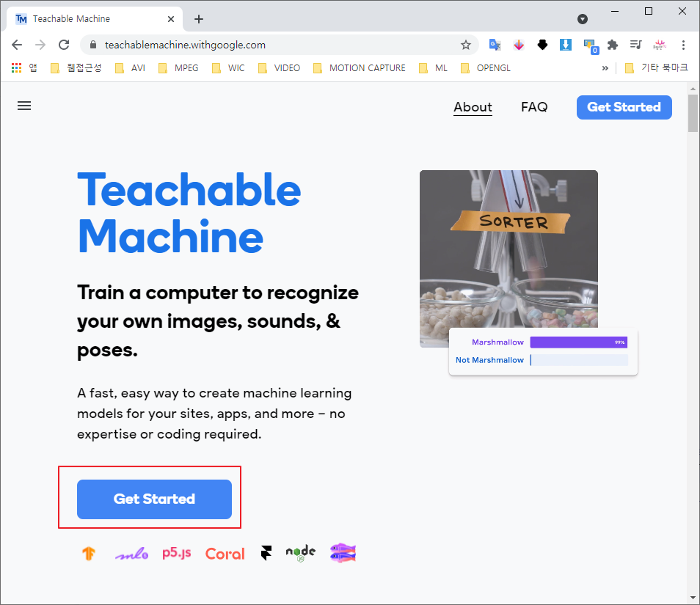Click the browser forward arrow
This screenshot has width=700, height=605.
pyautogui.click(x=40, y=45)
